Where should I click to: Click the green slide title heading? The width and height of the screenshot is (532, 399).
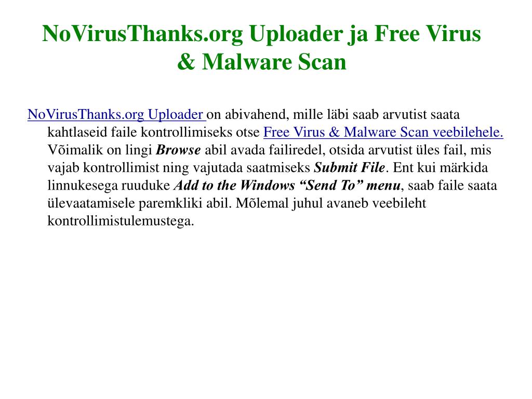coord(261,47)
